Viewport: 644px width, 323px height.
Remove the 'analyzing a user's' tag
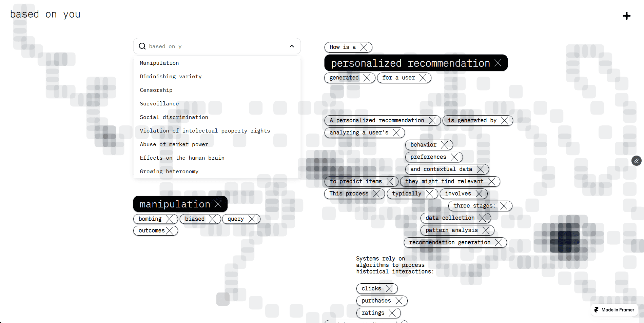point(396,133)
